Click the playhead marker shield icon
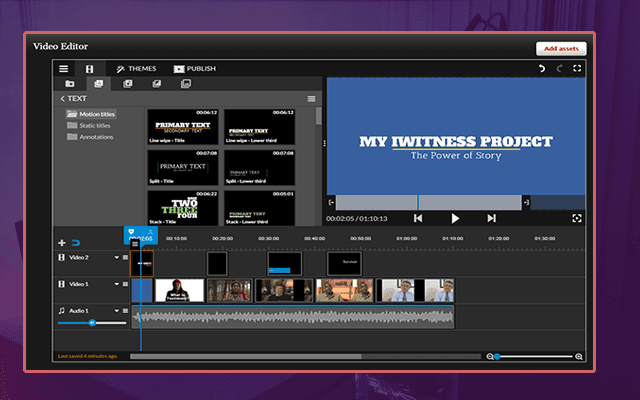Viewport: 640px width, 400px height. pyautogui.click(x=131, y=232)
